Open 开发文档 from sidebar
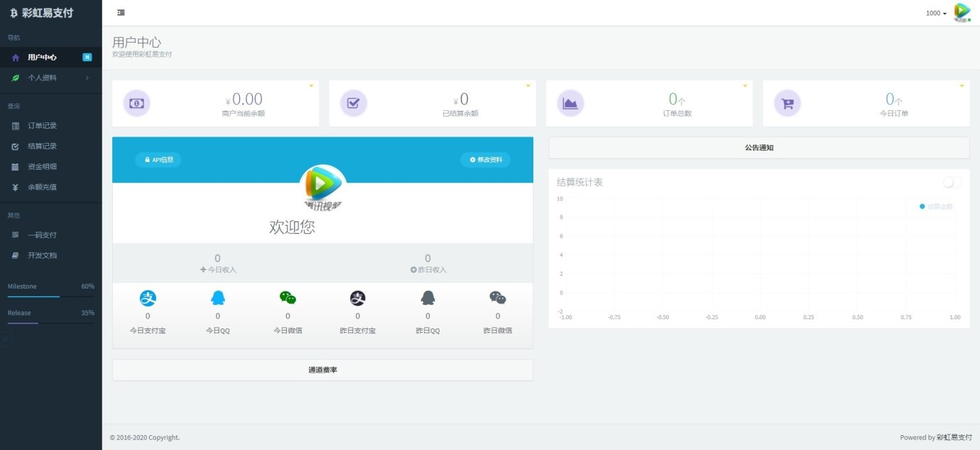This screenshot has height=450, width=980. pos(51,256)
